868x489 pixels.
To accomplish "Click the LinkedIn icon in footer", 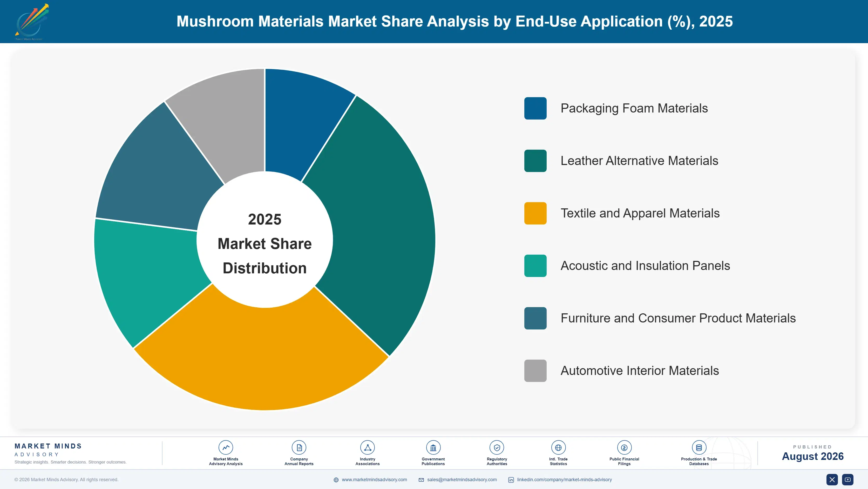I will tap(511, 480).
